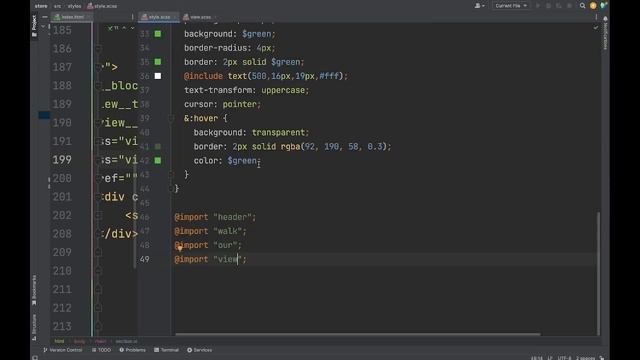
Task: Open the user account menu
Action: coord(479,6)
